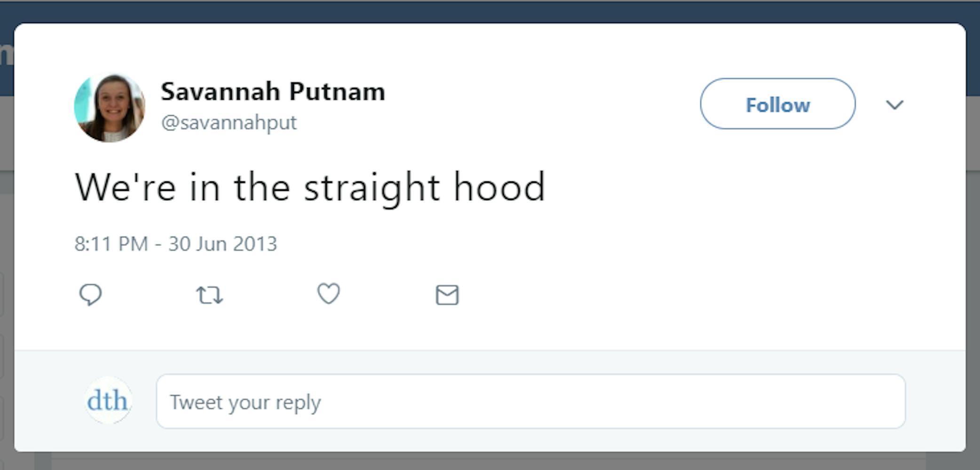This screenshot has width=980, height=470.
Task: Dismiss dialog via grey backdrop below it
Action: (489, 462)
